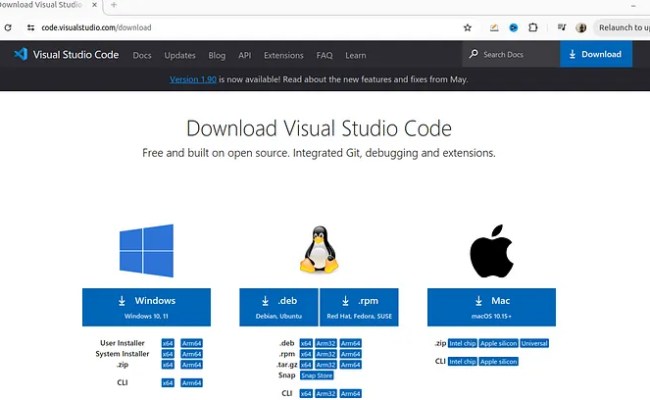Open the FAQ menu item
650x400 pixels.
click(324, 55)
